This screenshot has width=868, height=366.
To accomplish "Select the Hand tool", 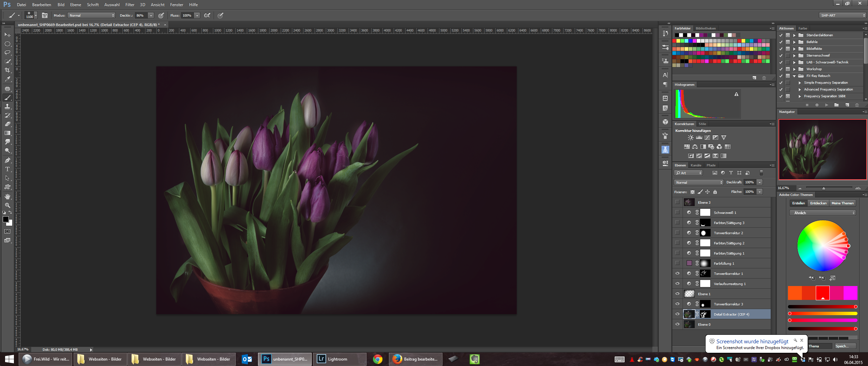I will click(x=7, y=197).
